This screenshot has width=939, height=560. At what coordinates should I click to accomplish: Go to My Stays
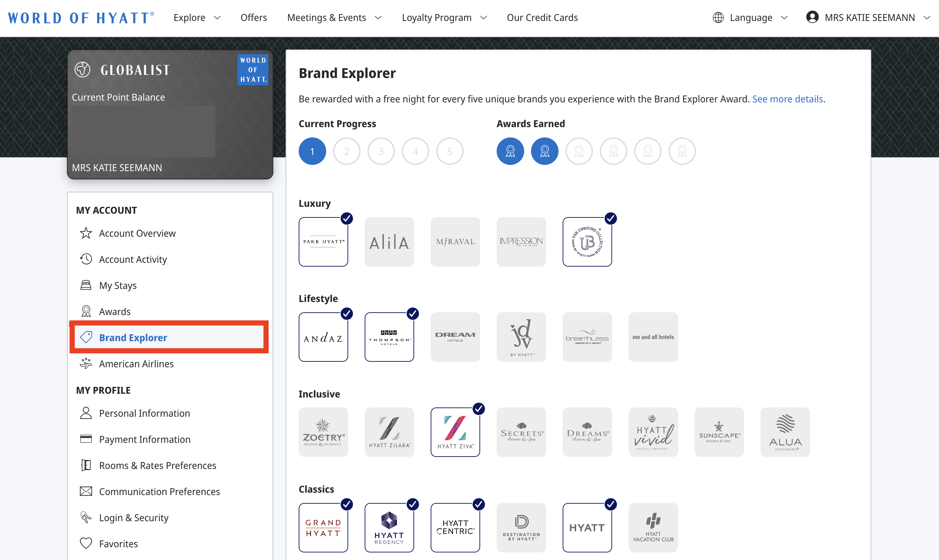[108, 285]
